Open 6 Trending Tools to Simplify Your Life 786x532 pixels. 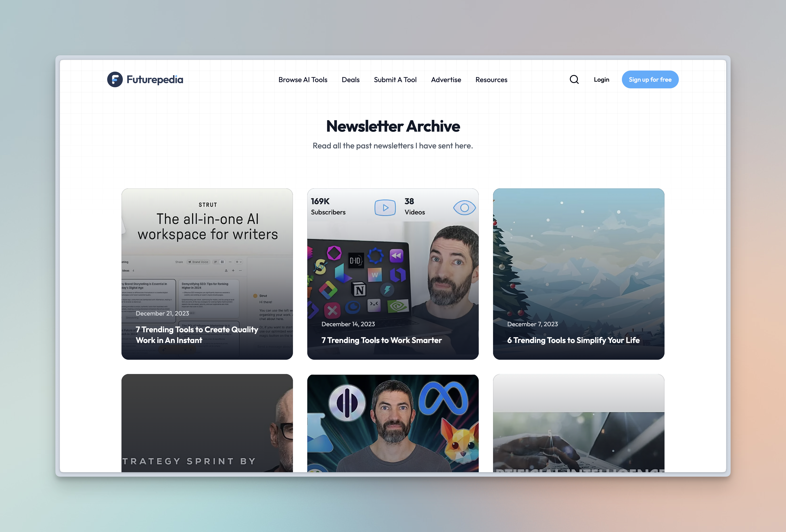[x=573, y=340]
